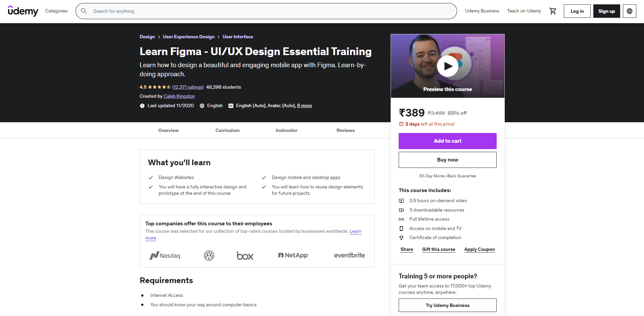The width and height of the screenshot is (644, 316).
Task: Open Caleb Kingston instructor link
Action: 179,96
